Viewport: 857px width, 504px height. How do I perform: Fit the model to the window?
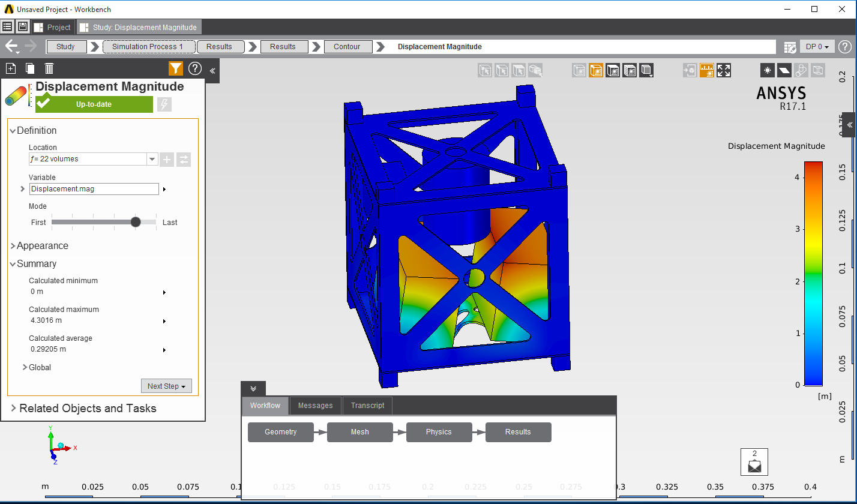tap(724, 70)
